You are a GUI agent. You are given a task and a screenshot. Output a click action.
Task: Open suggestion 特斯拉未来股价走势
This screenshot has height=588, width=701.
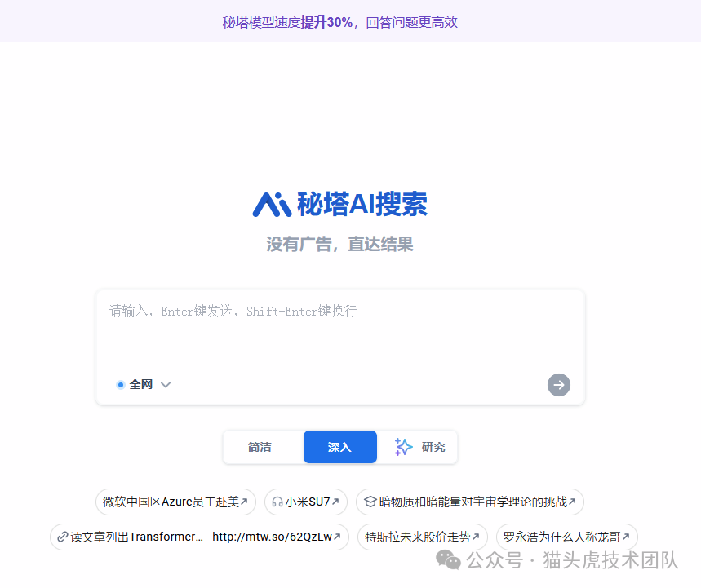pyautogui.click(x=423, y=537)
